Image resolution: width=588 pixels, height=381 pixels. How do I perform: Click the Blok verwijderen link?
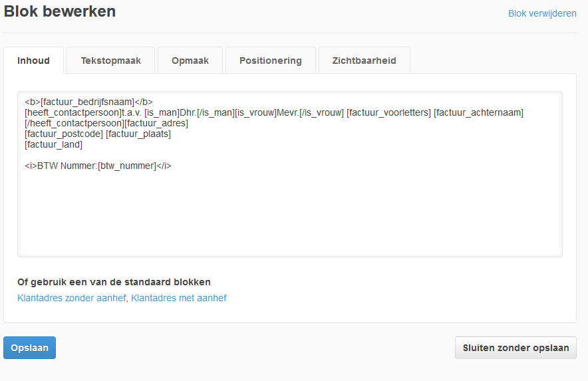coord(542,13)
